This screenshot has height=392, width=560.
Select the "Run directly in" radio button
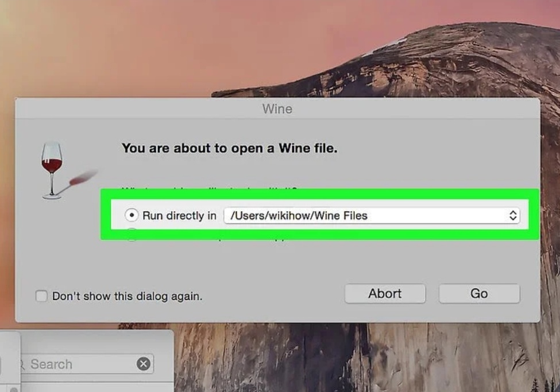click(132, 215)
